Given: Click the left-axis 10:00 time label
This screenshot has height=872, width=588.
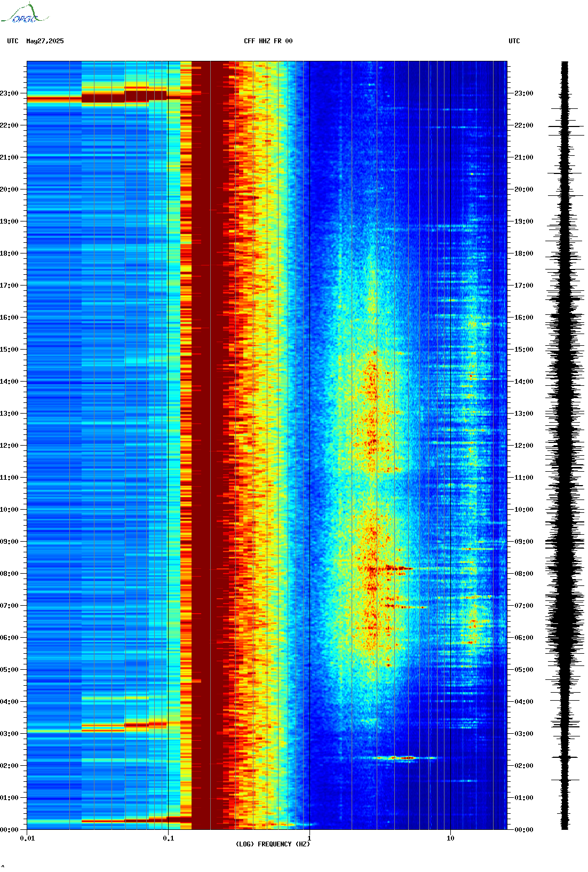Looking at the screenshot, I should (9, 510).
